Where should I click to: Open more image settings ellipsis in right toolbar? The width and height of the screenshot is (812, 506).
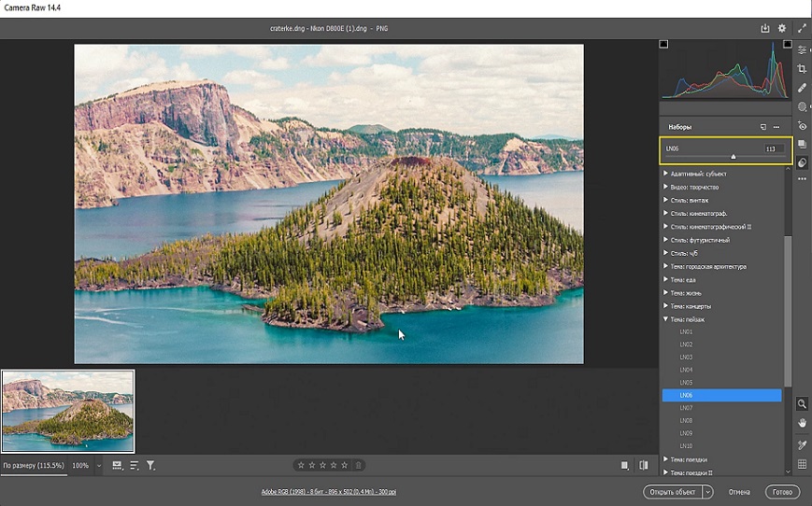click(802, 179)
